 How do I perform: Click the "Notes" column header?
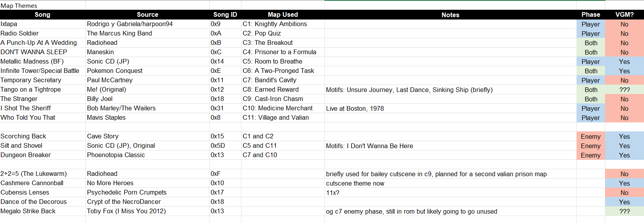pyautogui.click(x=450, y=15)
